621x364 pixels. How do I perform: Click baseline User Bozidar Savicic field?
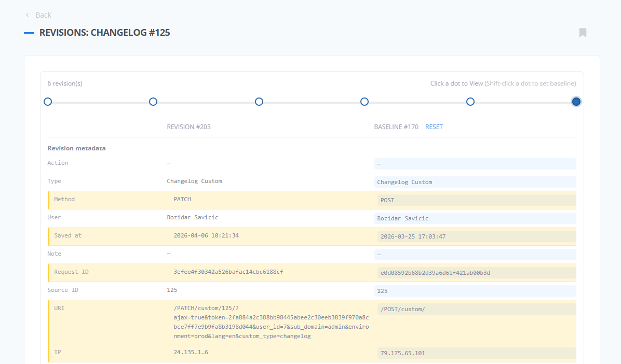pyautogui.click(x=475, y=218)
